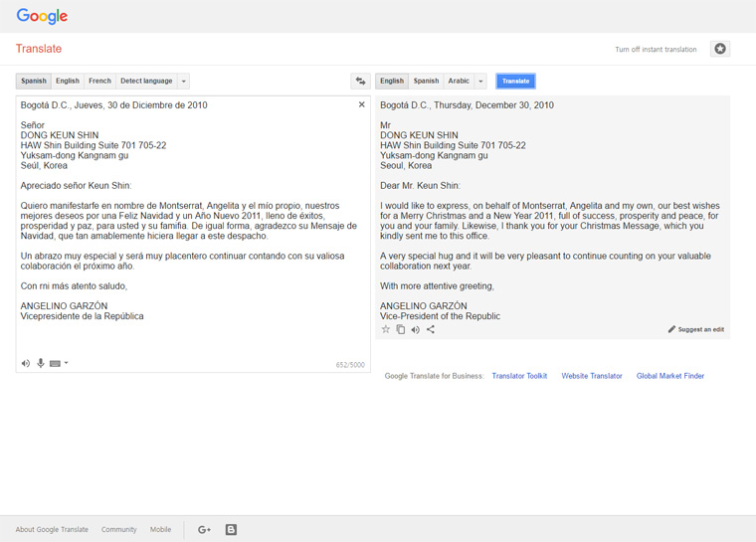
Task: Select English as target language
Action: click(x=392, y=81)
